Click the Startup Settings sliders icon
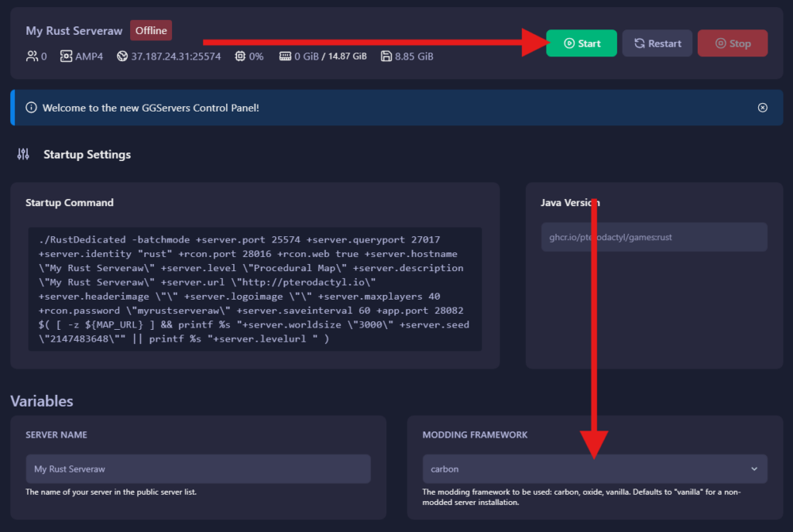 click(23, 154)
